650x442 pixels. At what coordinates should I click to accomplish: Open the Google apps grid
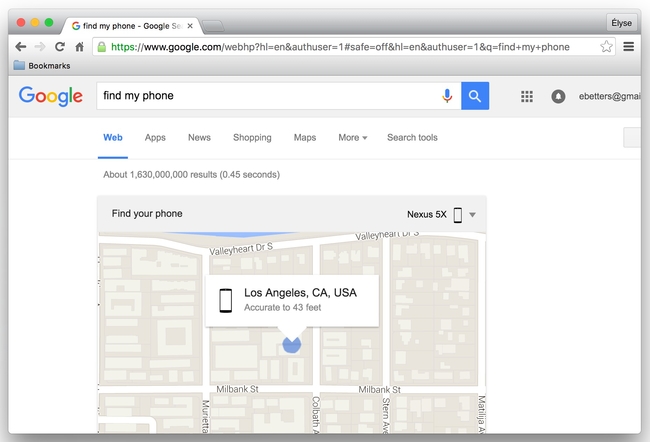tap(527, 96)
